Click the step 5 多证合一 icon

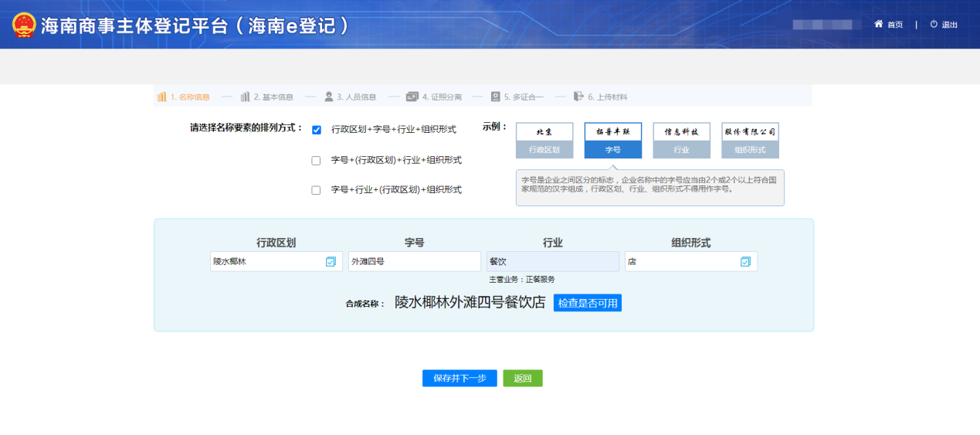[x=496, y=97]
